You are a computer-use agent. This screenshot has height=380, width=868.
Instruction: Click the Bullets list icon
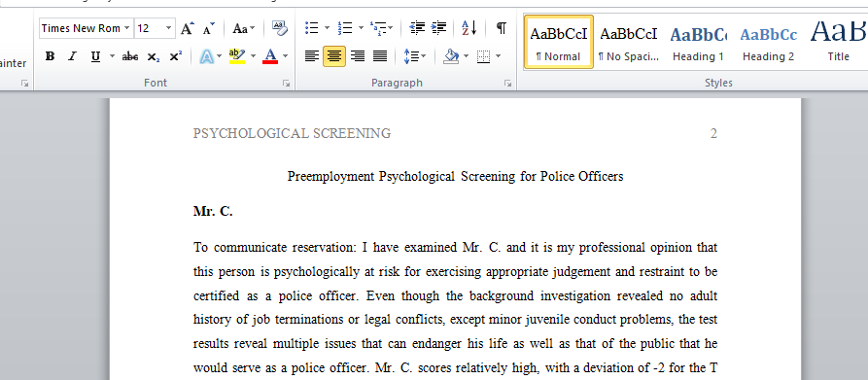point(312,27)
